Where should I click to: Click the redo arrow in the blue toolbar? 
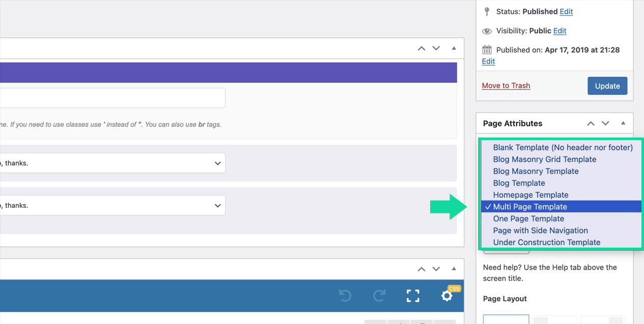tap(380, 296)
